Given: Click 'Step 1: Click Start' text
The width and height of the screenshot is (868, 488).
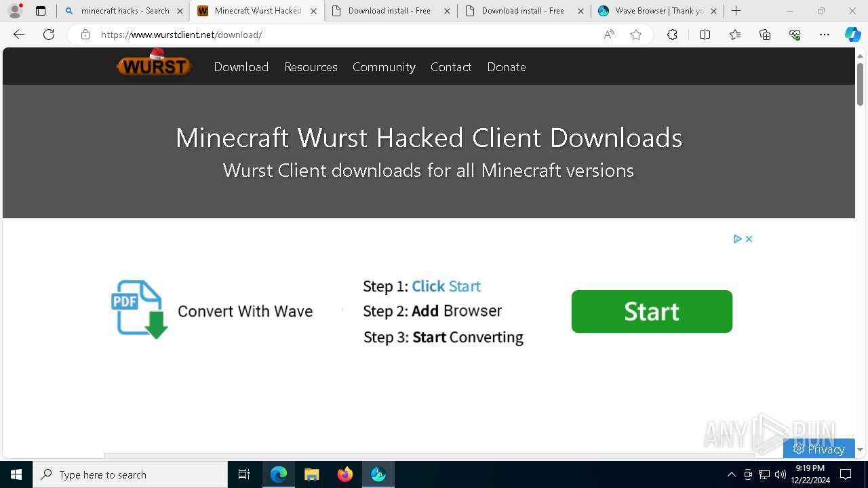Looking at the screenshot, I should (x=422, y=286).
